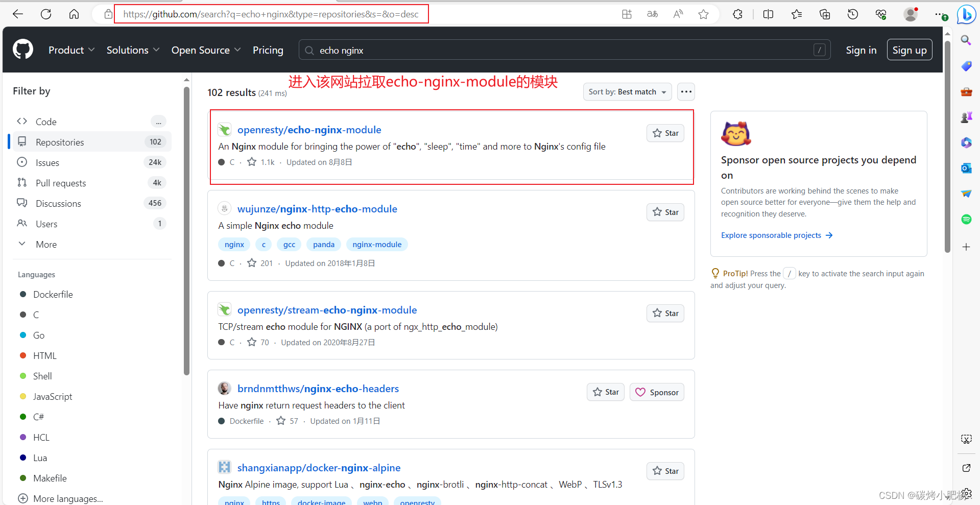Viewport: 980px width, 505px height.
Task: Click the filter sidebar vertical scrollbar
Action: (186, 231)
